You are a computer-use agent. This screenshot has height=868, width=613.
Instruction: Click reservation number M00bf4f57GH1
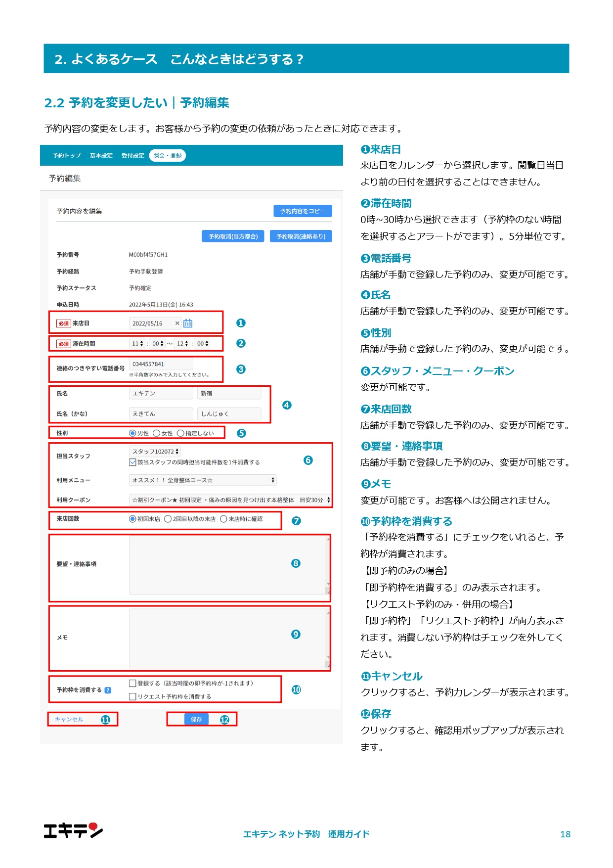[x=148, y=255]
